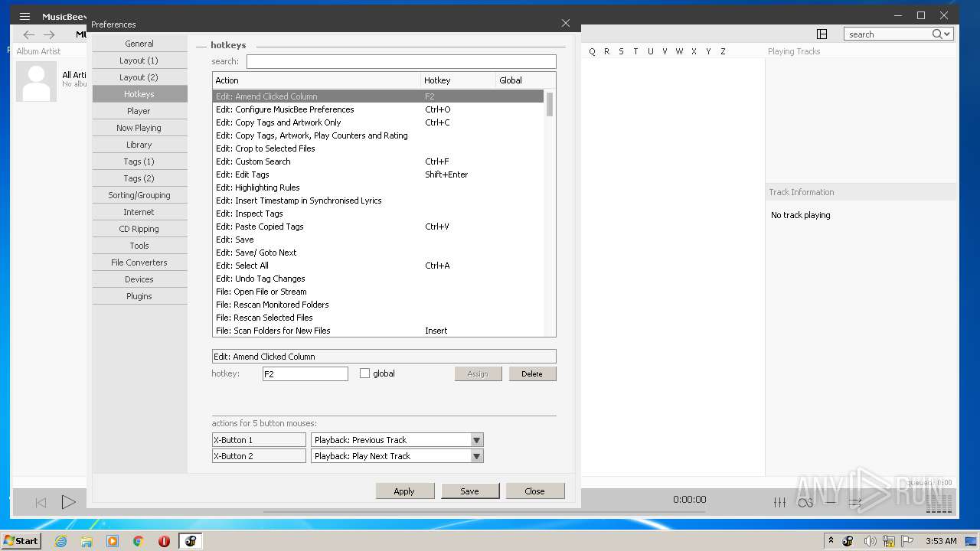
Task: Open the Plugins preferences tab
Action: [139, 296]
